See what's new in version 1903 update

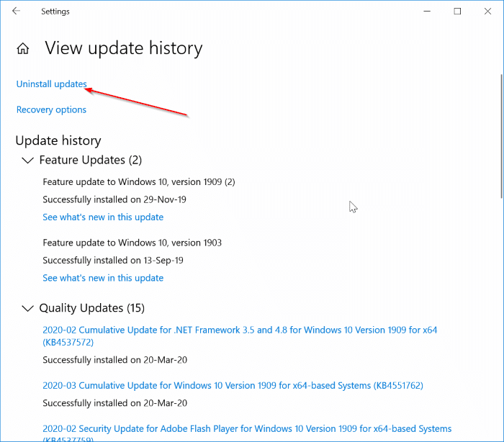103,278
